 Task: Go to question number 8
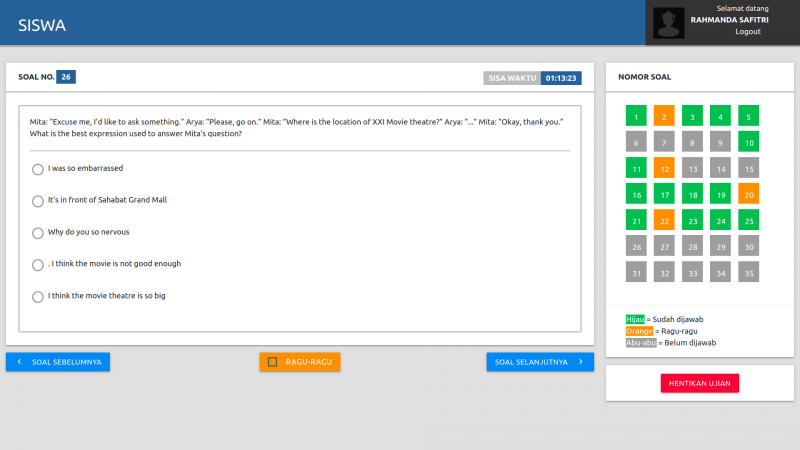point(692,142)
